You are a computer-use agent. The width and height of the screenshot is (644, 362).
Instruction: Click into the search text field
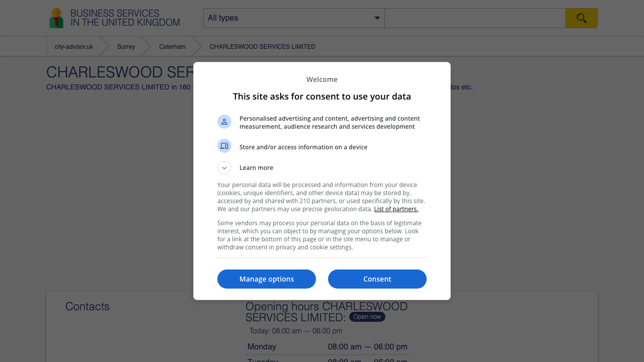pyautogui.click(x=475, y=18)
